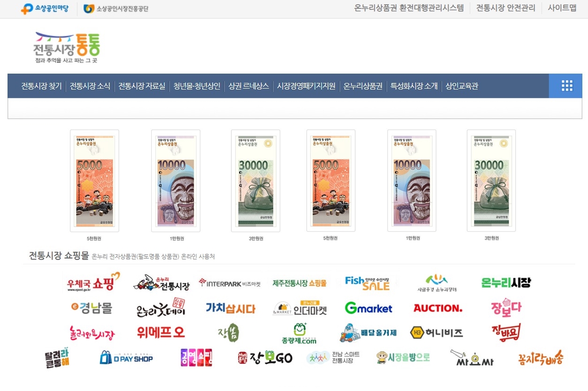Open the 인더마켓 logo
This screenshot has width=588, height=391.
coord(299,308)
